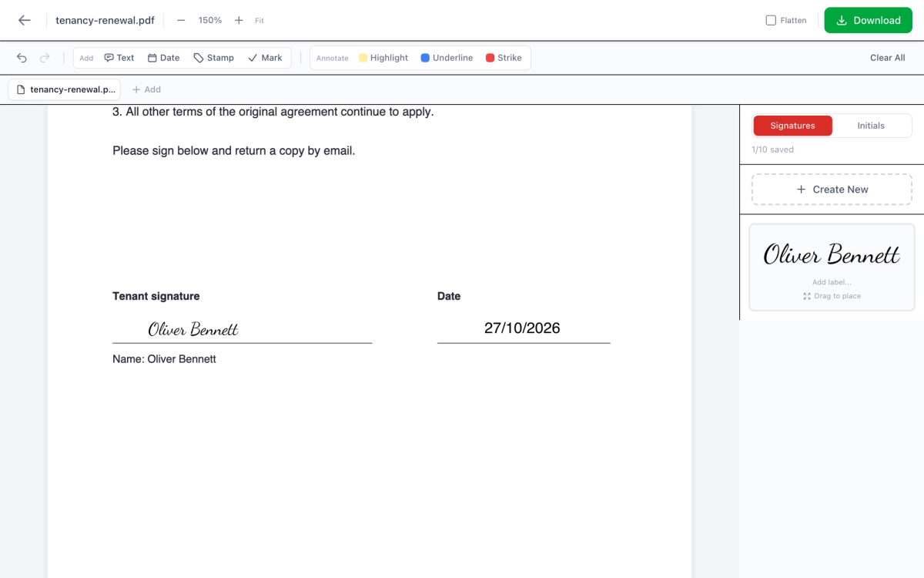Redo the last action
This screenshot has height=578, width=924.
[45, 58]
